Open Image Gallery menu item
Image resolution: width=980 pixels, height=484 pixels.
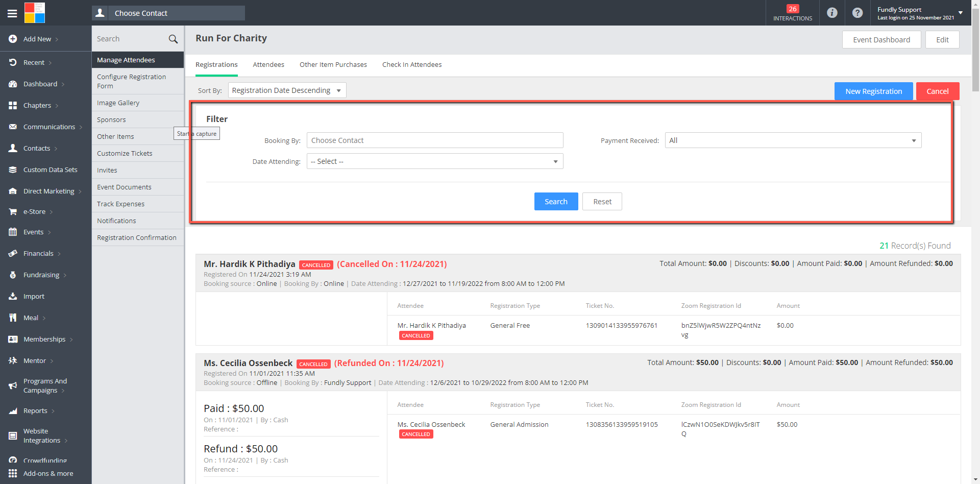[x=138, y=103]
